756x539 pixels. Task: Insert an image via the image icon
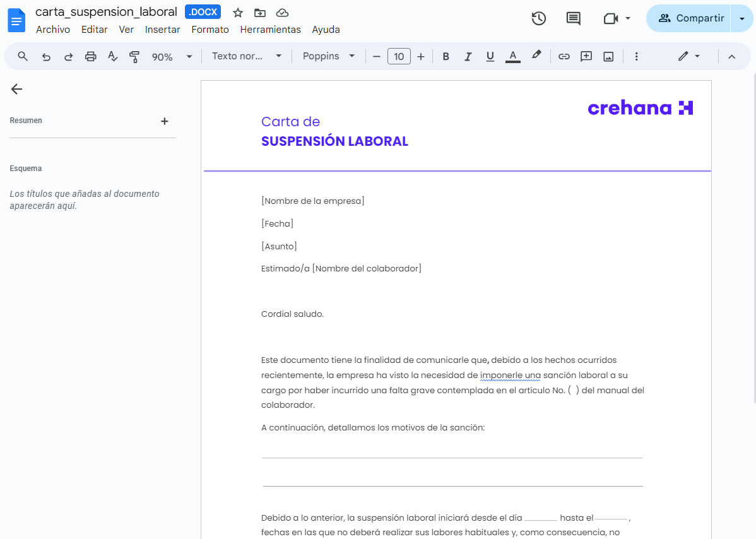click(x=608, y=56)
